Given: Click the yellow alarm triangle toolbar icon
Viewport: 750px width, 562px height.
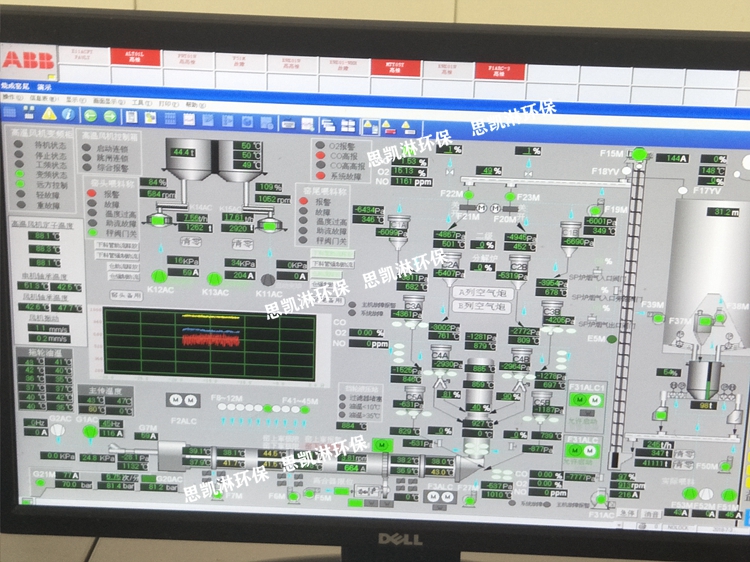Looking at the screenshot, I should click(49, 114).
